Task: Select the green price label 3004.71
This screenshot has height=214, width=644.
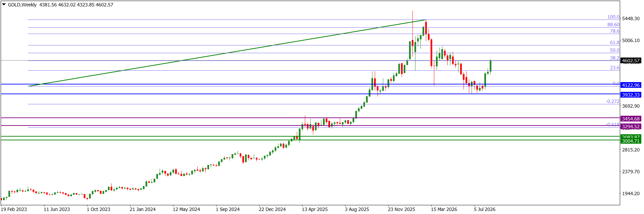Action: point(631,141)
